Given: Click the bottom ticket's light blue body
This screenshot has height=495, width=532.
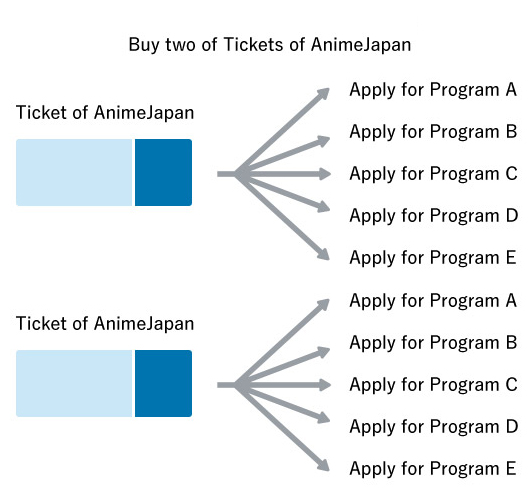Looking at the screenshot, I should click(74, 383).
